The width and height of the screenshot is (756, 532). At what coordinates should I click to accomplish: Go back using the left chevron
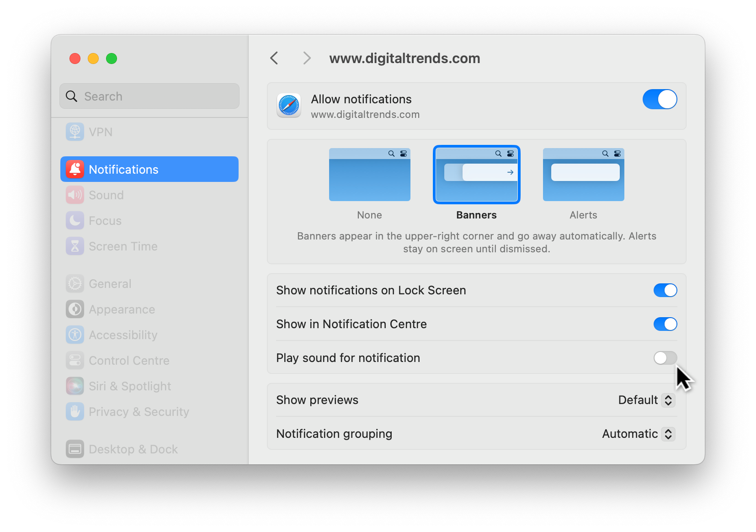point(274,58)
